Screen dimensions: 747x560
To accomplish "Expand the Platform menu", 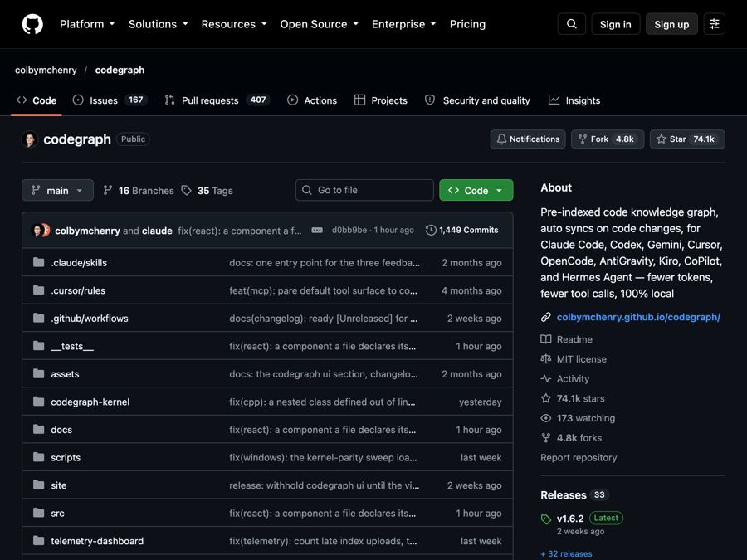I will [x=87, y=24].
